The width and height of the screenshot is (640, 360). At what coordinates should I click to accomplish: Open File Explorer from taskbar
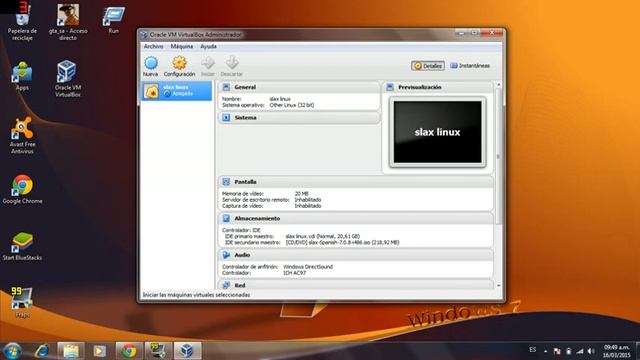(71, 351)
